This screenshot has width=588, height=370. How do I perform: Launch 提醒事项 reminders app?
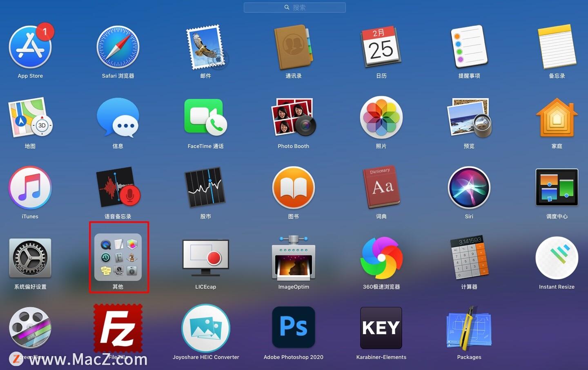(469, 47)
